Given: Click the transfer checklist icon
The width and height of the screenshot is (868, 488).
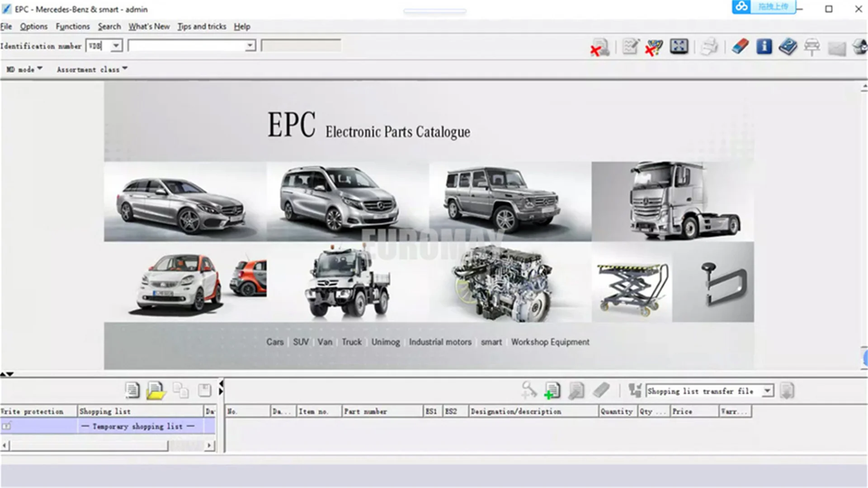Looking at the screenshot, I should [x=635, y=390].
